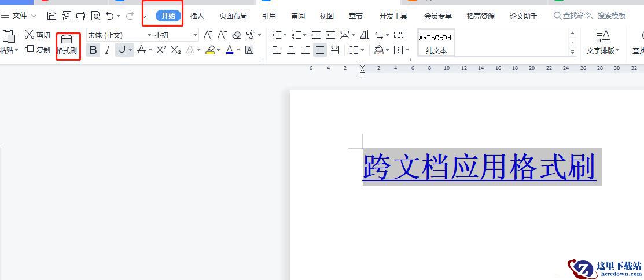Click the show paragraph marks icon
Viewport: 644px width, 280px height.
tap(380, 35)
